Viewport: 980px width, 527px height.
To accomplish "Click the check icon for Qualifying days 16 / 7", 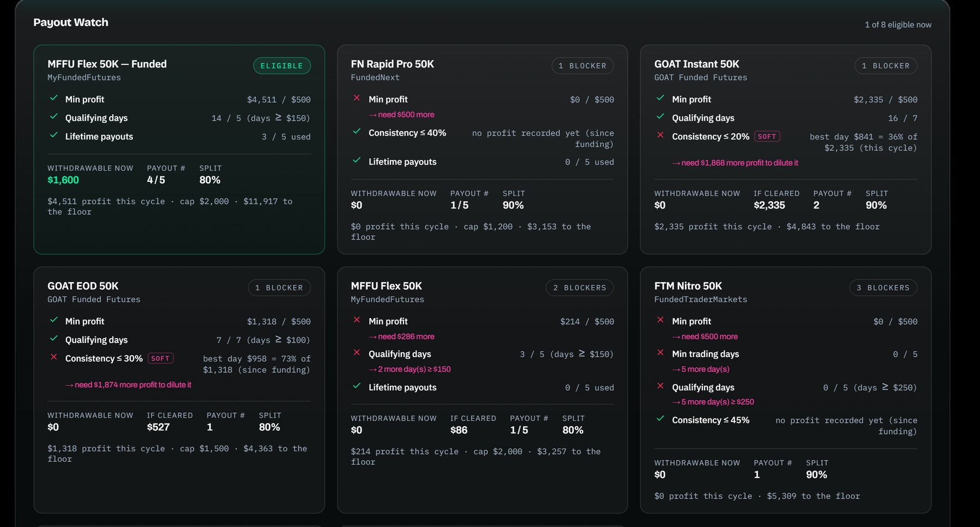I will coord(660,117).
